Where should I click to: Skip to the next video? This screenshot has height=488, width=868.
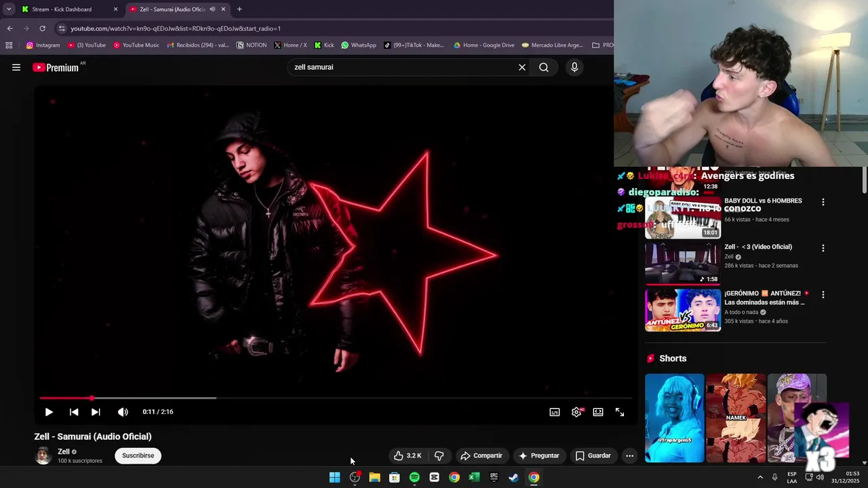[96, 411]
